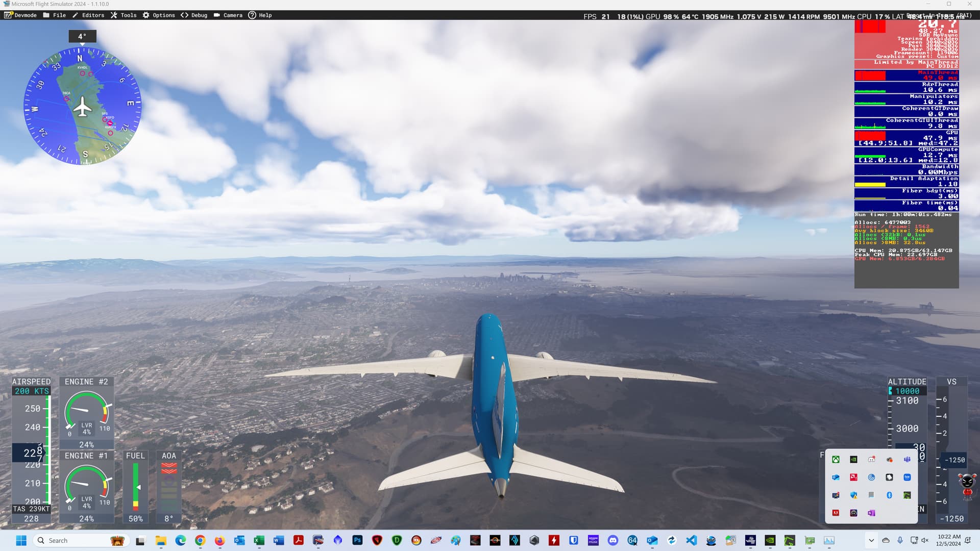Collapse the hidden tray icons chevron
Viewport: 980px width, 551px height.
click(x=871, y=540)
